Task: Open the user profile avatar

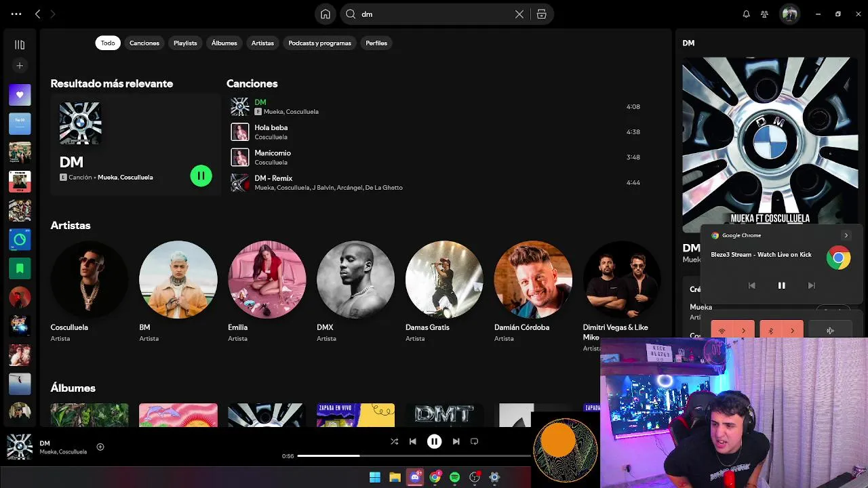Action: click(x=789, y=14)
